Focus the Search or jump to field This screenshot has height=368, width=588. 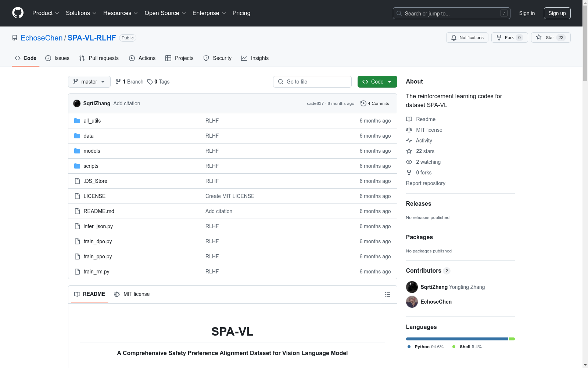pos(452,13)
